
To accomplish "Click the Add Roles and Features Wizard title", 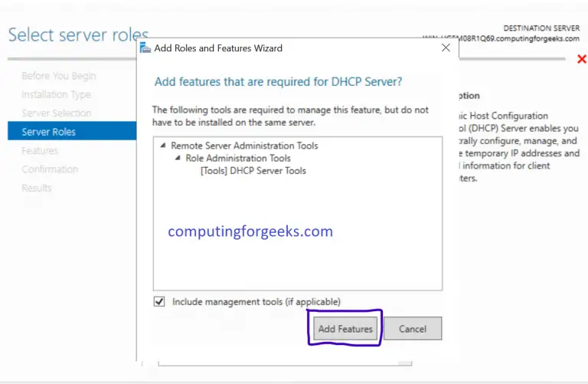I will point(218,48).
